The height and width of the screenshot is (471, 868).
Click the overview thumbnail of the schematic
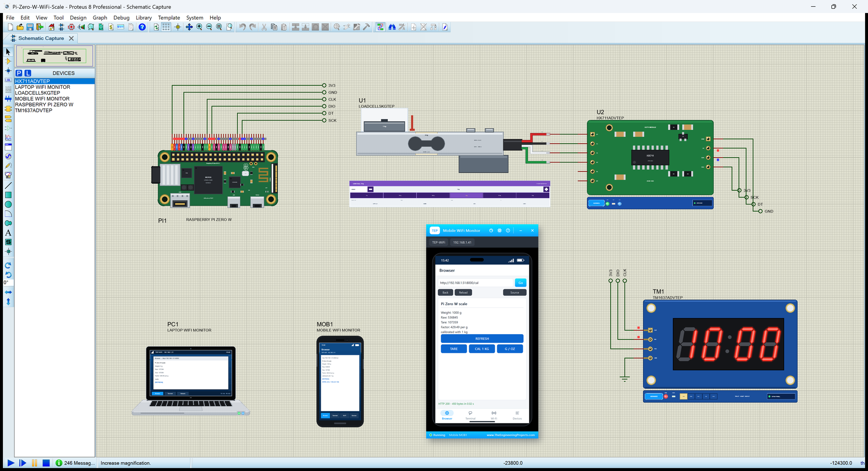coord(54,56)
